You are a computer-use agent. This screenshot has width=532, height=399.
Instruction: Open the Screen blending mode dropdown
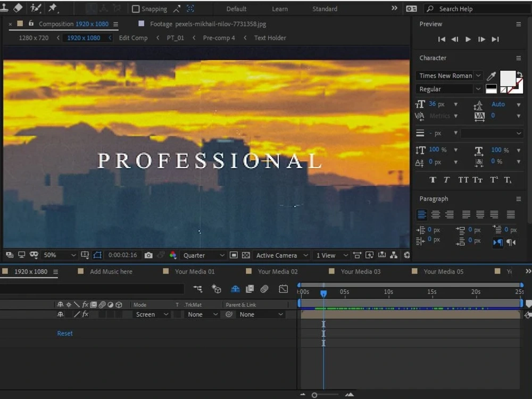(x=151, y=314)
